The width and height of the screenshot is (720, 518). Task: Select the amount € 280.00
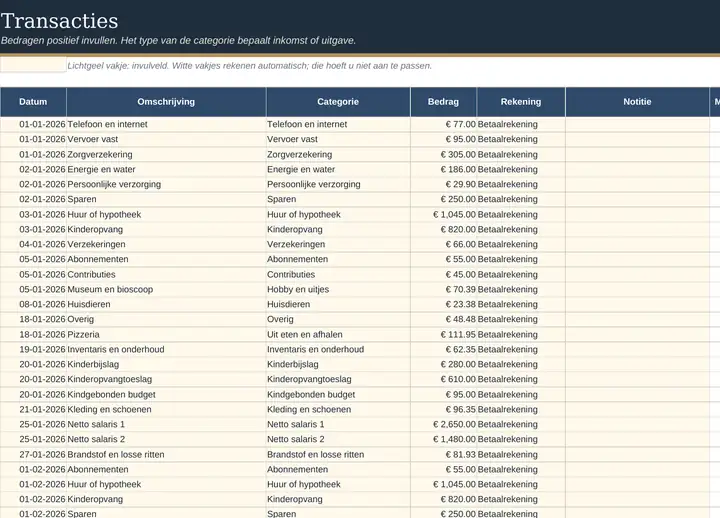pyautogui.click(x=444, y=364)
